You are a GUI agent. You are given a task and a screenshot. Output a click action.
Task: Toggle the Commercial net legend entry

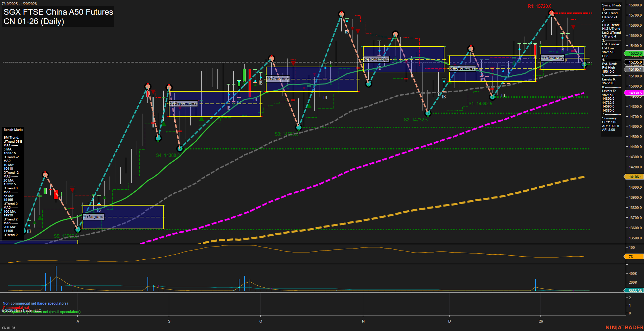pos(15,308)
